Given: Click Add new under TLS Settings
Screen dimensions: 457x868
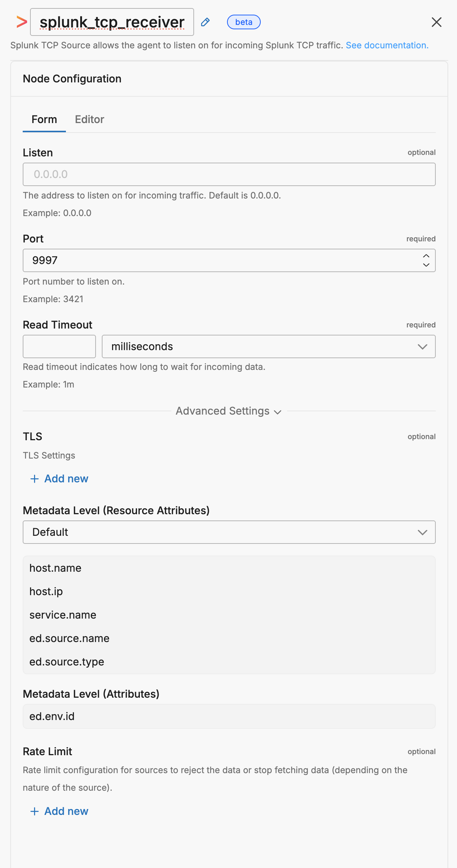Looking at the screenshot, I should point(66,479).
